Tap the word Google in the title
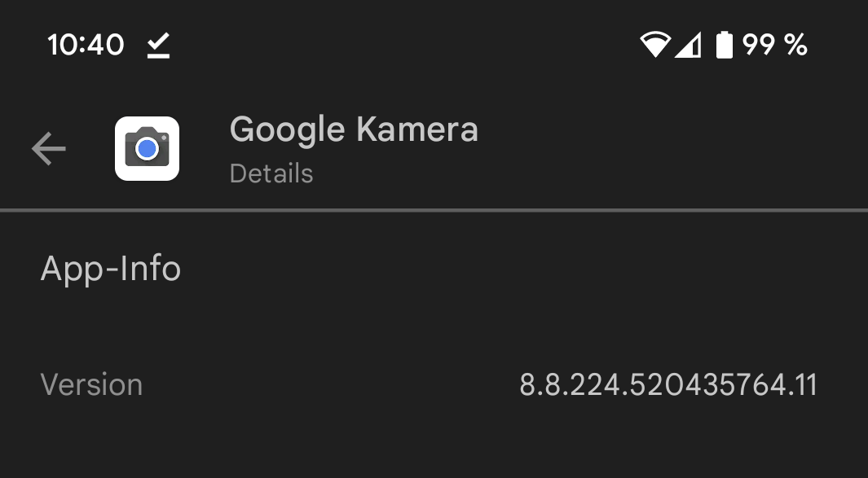The image size is (868, 478). point(289,130)
